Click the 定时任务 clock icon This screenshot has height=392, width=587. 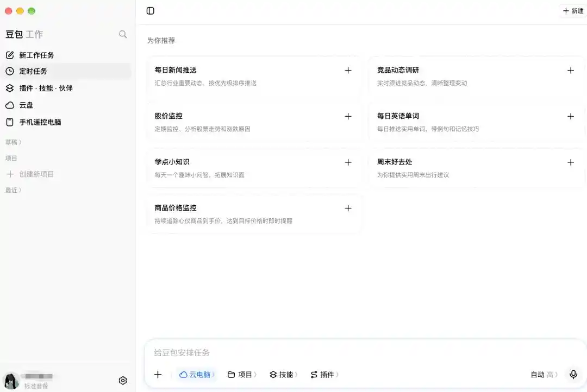click(10, 71)
